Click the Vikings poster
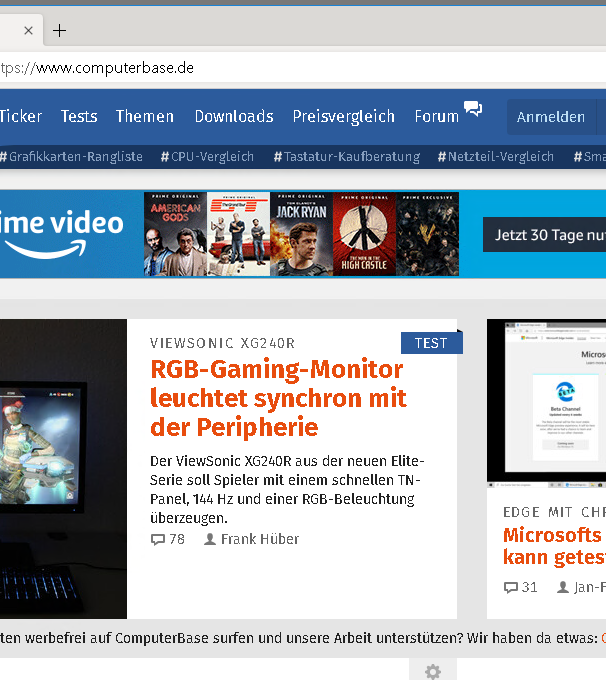606x680 pixels. tap(427, 234)
